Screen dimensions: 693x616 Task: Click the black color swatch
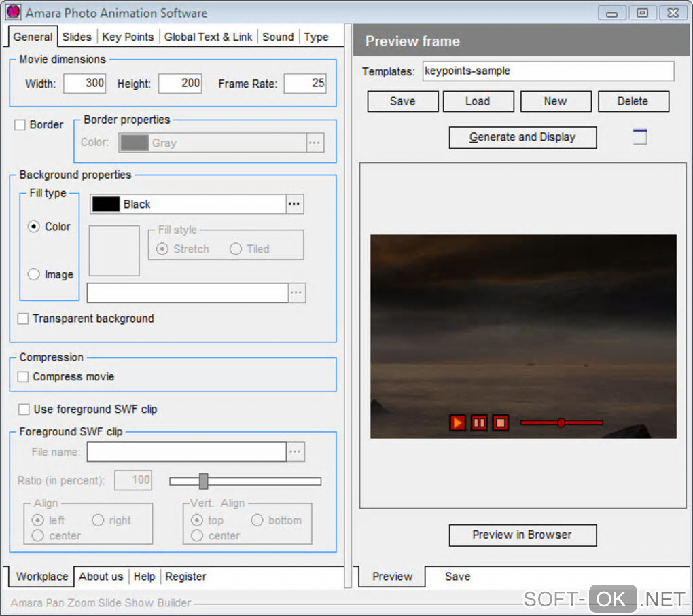point(105,204)
